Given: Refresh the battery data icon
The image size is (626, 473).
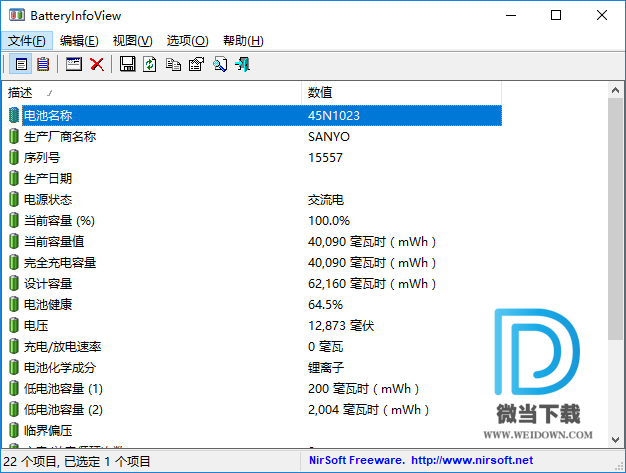Looking at the screenshot, I should 150,64.
